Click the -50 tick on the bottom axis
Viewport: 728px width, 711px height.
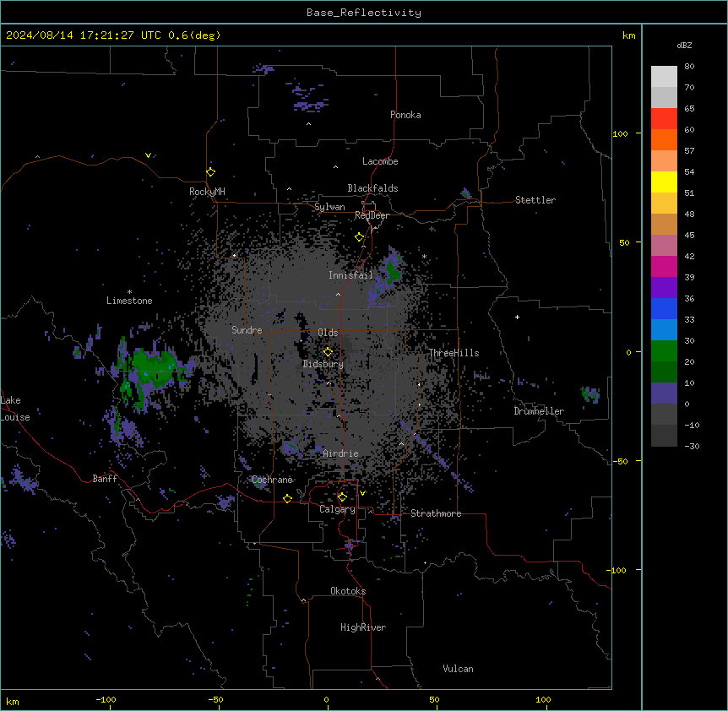point(215,699)
